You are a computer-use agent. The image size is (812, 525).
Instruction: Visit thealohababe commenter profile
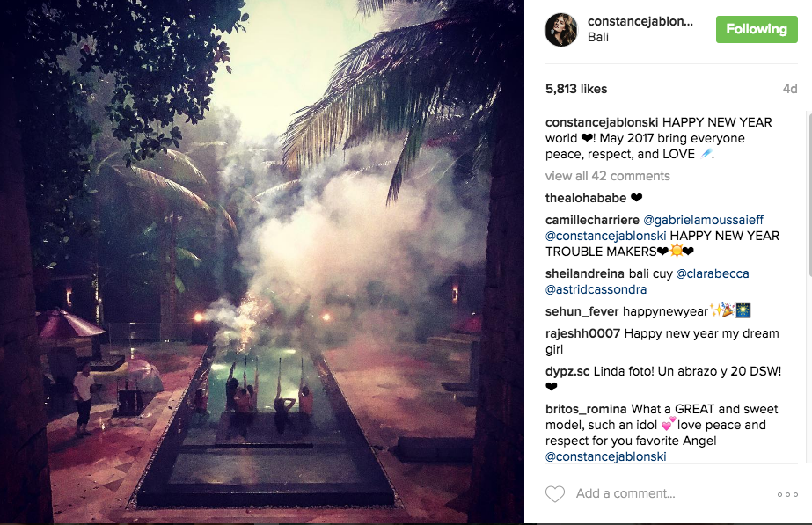[x=586, y=198]
